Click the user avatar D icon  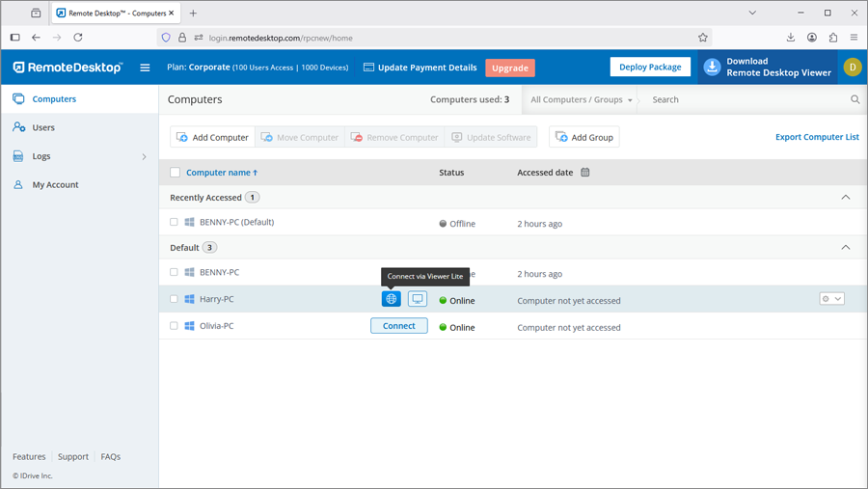click(852, 67)
